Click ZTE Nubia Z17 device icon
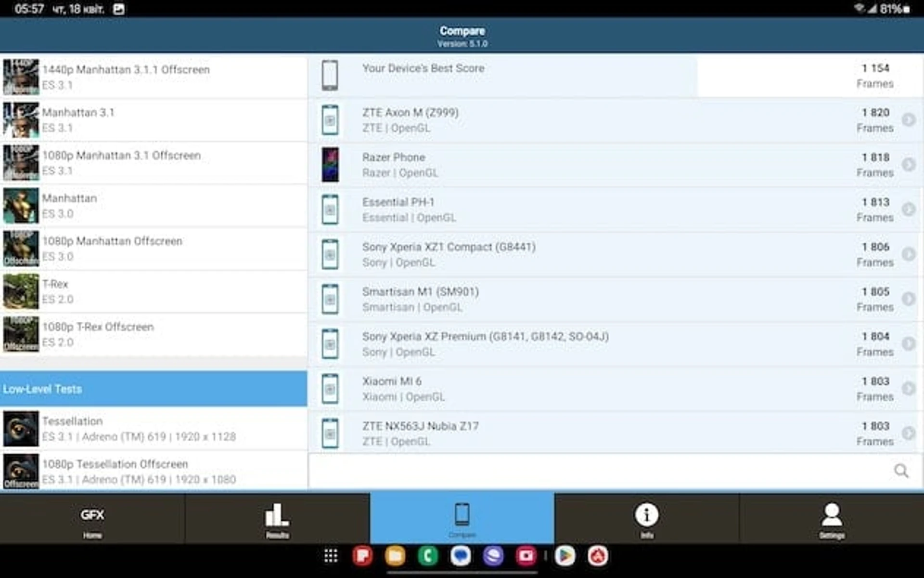This screenshot has height=578, width=924. (x=330, y=433)
